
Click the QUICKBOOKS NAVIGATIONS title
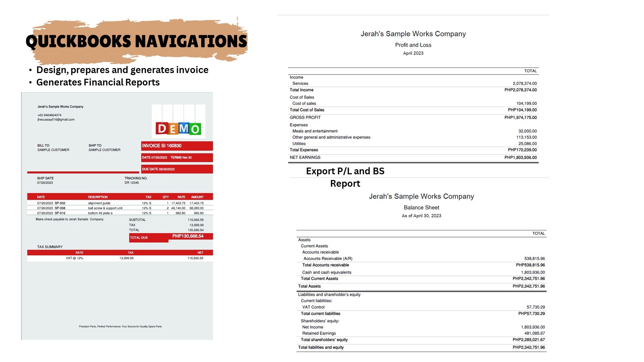[136, 42]
